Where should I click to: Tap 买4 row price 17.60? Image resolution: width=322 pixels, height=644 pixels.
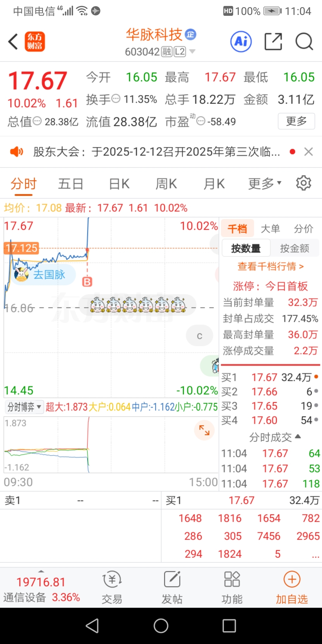pyautogui.click(x=264, y=420)
